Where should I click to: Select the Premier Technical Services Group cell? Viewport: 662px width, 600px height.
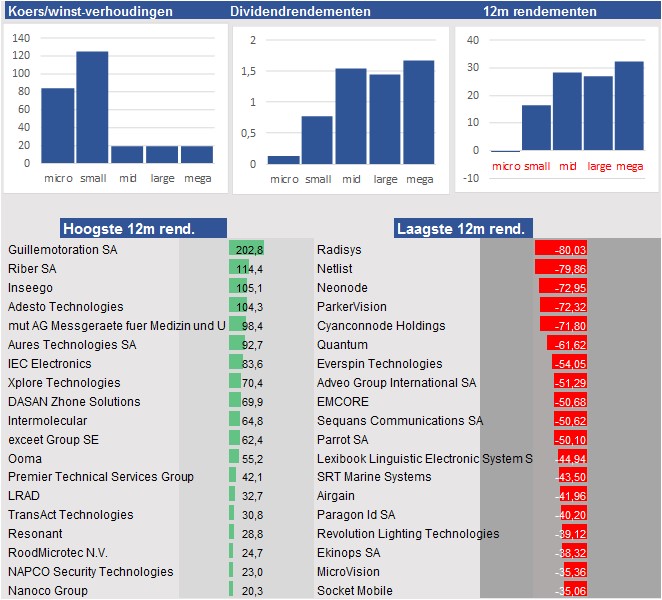tap(100, 477)
